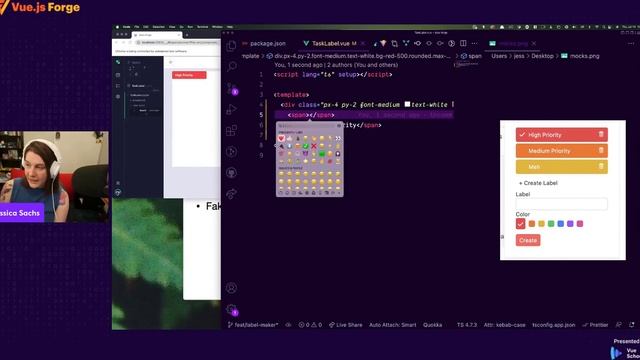The width and height of the screenshot is (640, 360).
Task: Click the feat/label-maker branch in status bar
Action: click(253, 325)
